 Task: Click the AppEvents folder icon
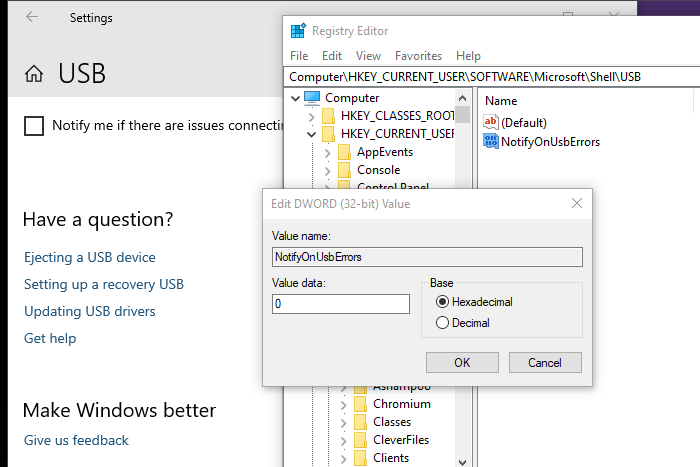[345, 152]
